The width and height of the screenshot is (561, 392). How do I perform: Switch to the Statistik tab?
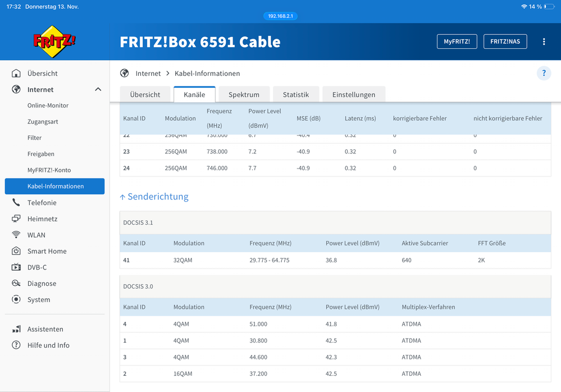296,94
